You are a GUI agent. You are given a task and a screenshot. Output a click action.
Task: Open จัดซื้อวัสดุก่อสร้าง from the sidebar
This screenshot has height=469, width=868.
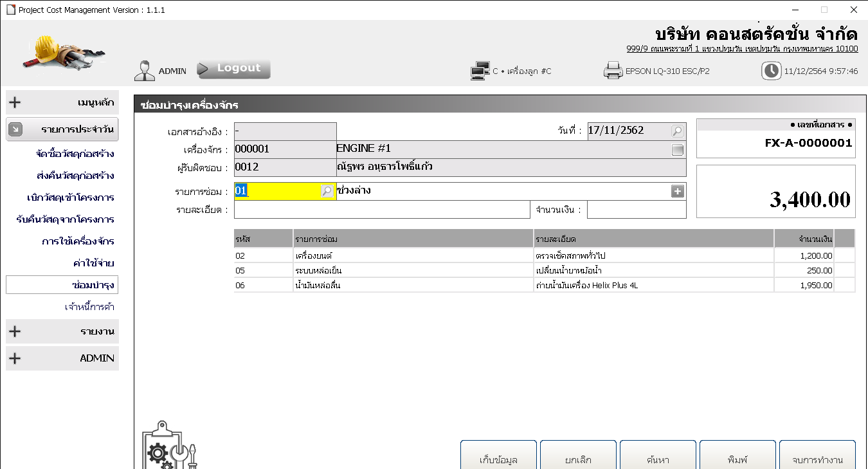75,154
